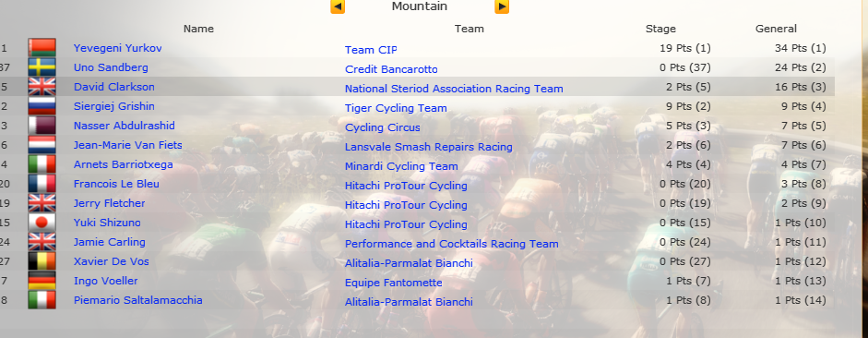Open rider Yevegeni Yurkov's profile
This screenshot has width=868, height=338.
pos(118,48)
